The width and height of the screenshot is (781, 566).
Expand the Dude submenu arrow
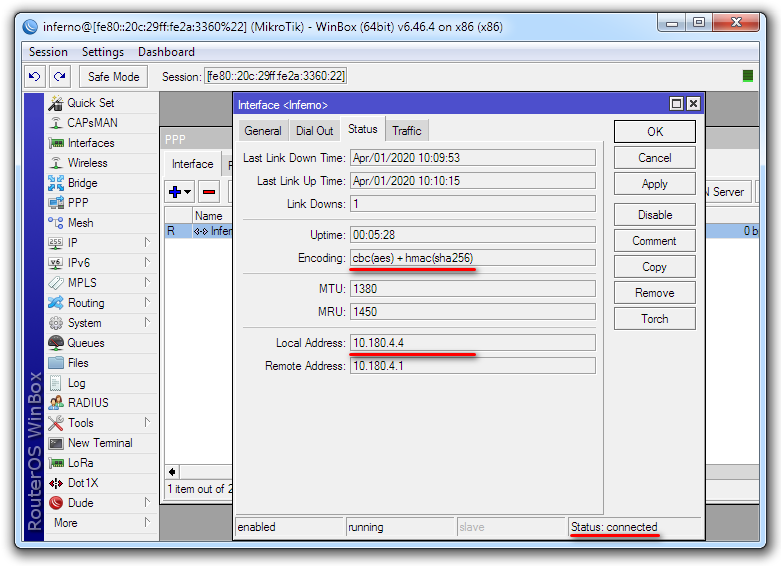point(147,502)
